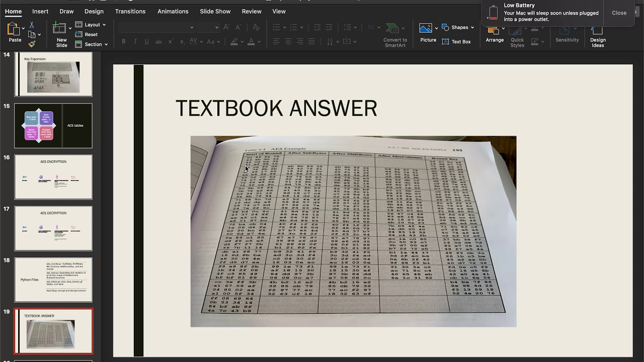The height and width of the screenshot is (362, 644).
Task: Open the Animations tab
Action: [173, 11]
